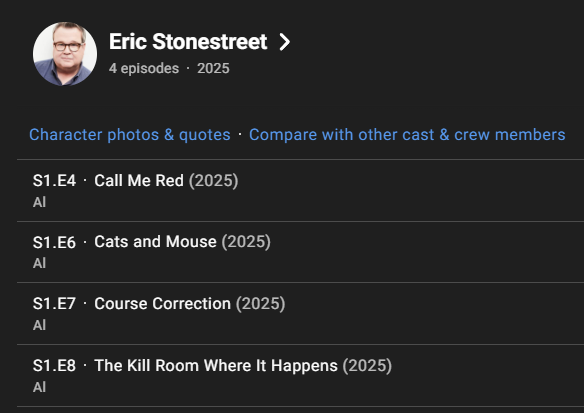Image resolution: width=584 pixels, height=413 pixels.
Task: Click Eric Stonestreet's round profile photo
Action: click(65, 54)
